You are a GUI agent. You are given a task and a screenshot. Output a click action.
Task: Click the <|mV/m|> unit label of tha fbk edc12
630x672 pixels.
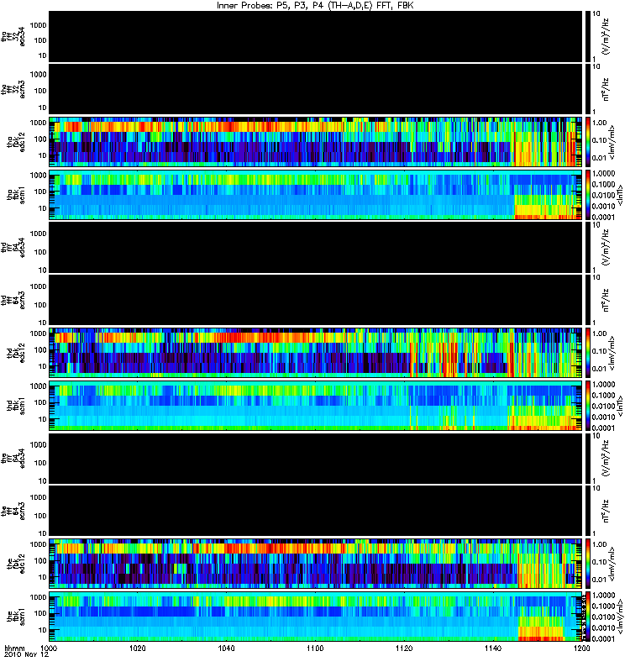pyautogui.click(x=612, y=142)
